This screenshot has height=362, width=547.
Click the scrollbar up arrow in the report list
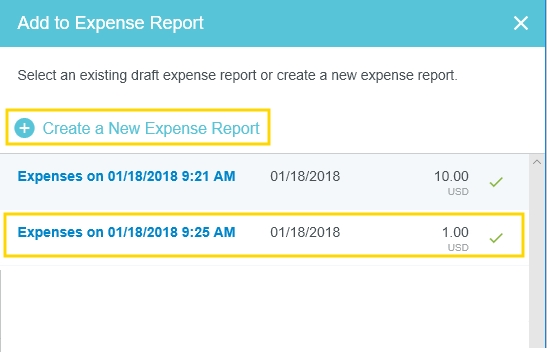[537, 162]
